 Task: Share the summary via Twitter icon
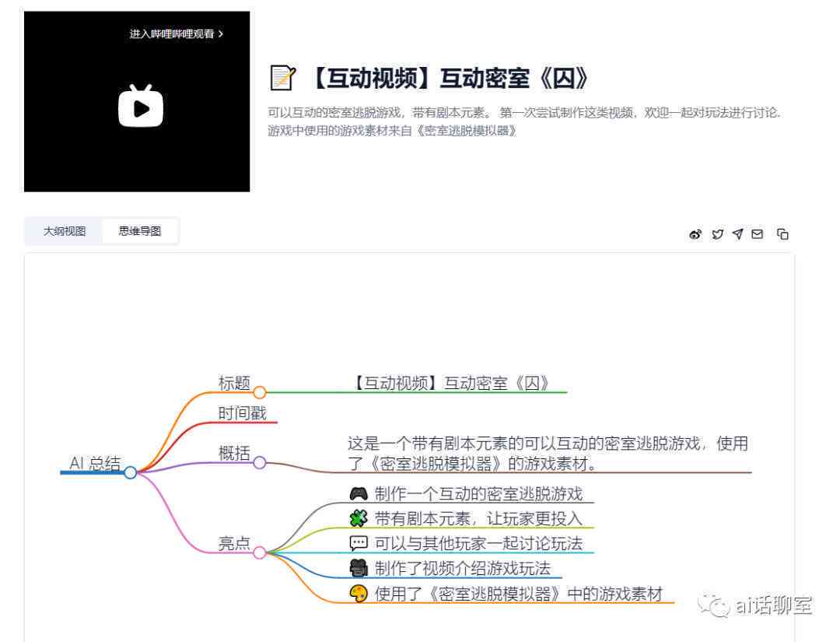point(717,234)
